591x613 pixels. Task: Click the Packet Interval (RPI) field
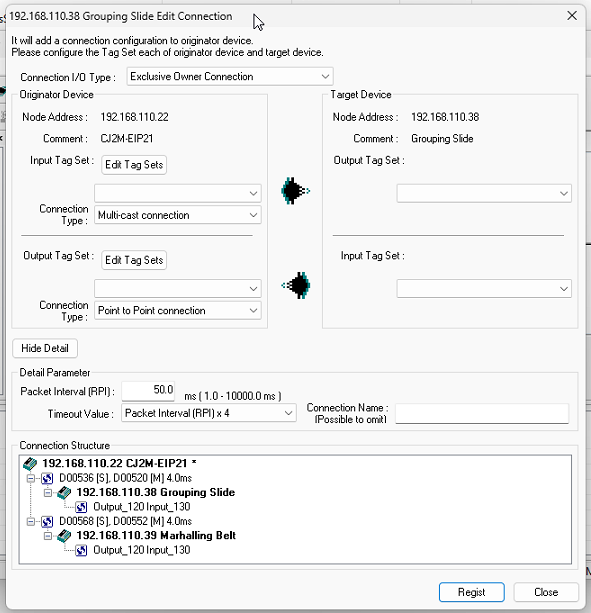coord(148,391)
